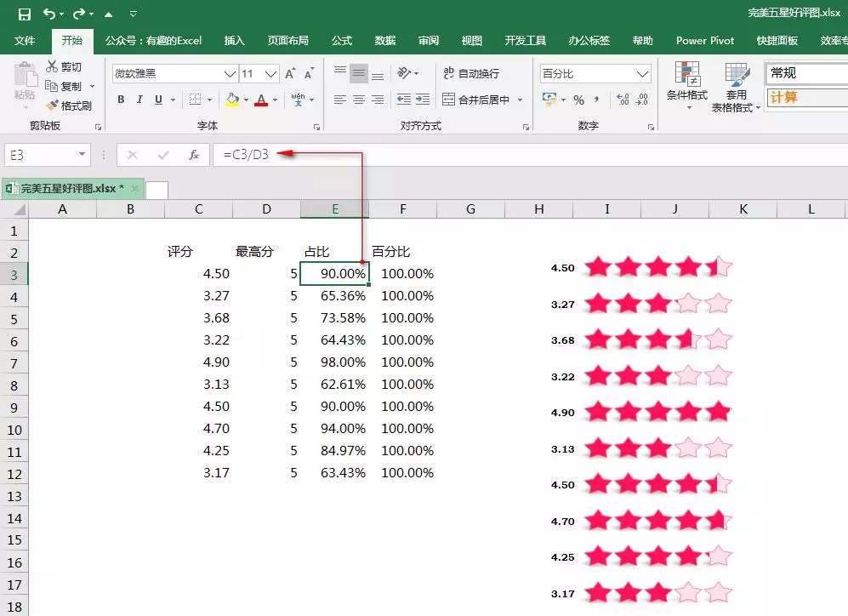Open Conditional Formatting (条件格式)
The height and width of the screenshot is (616, 848).
click(x=686, y=84)
